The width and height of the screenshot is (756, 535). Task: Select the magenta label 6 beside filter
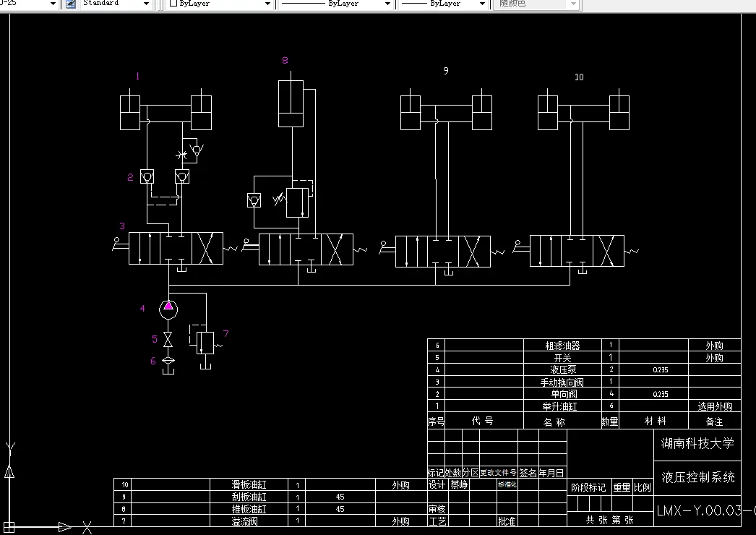153,361
